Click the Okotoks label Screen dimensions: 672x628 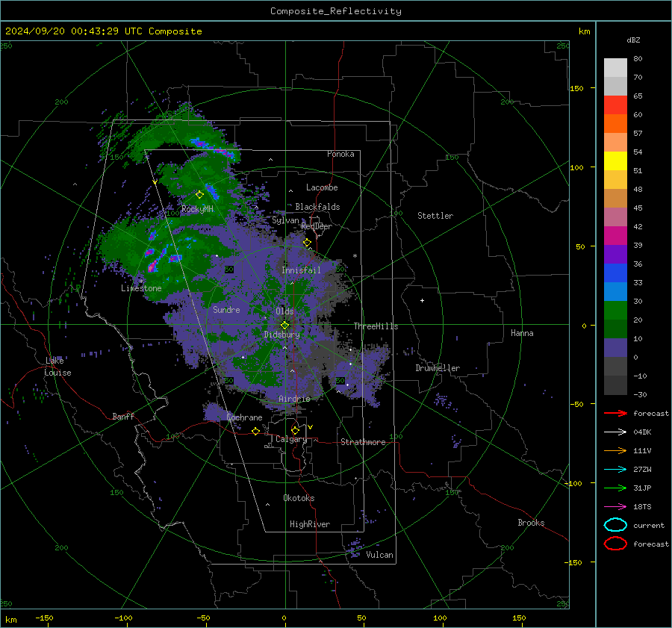point(299,498)
